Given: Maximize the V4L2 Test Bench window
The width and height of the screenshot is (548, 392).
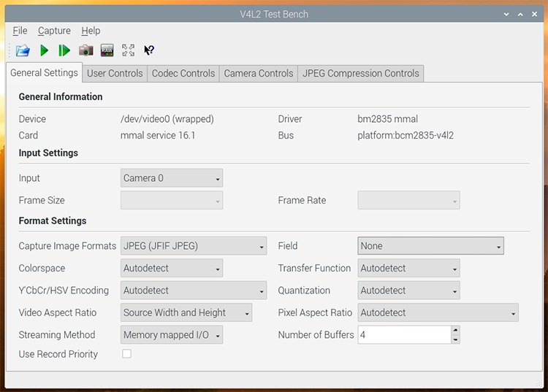Looking at the screenshot, I should (520, 15).
